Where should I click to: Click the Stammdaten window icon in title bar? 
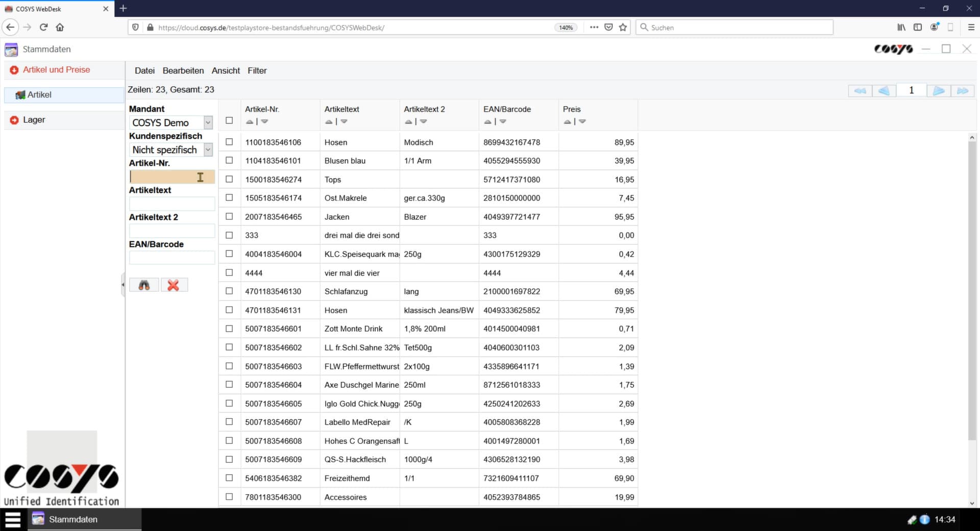point(11,49)
